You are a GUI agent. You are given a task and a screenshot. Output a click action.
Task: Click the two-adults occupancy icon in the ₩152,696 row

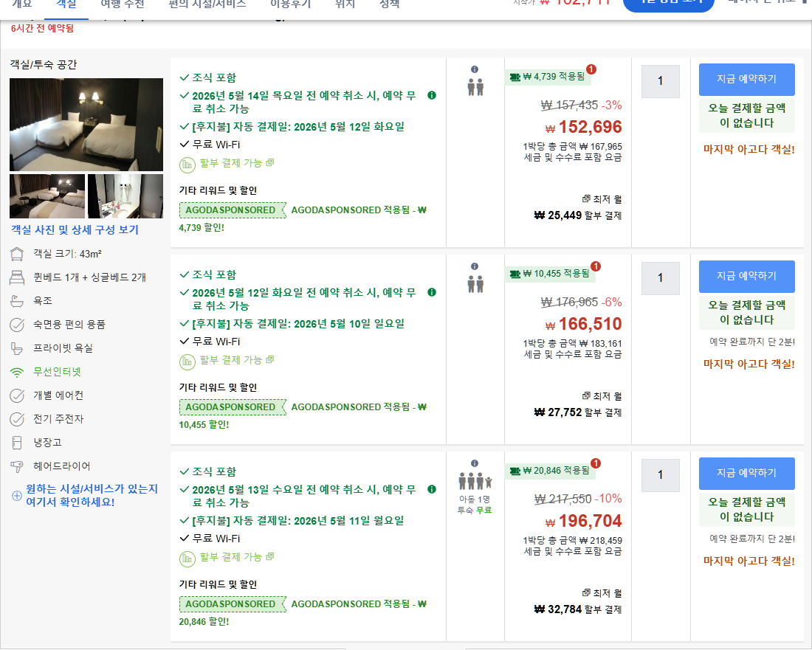point(475,87)
